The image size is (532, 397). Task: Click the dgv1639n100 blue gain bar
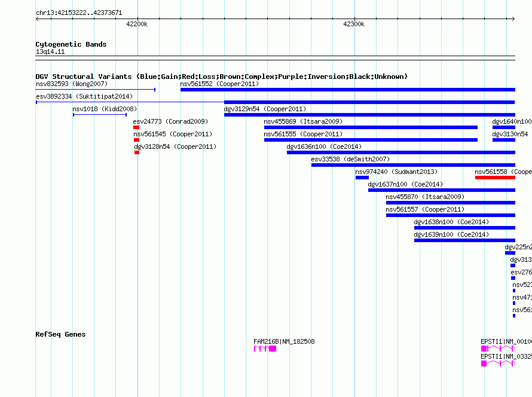coord(464,240)
